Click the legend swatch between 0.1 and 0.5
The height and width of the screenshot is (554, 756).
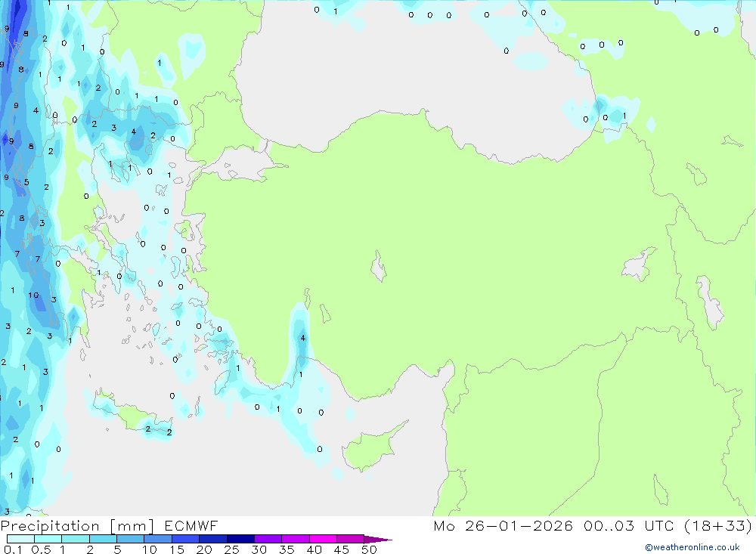(20, 539)
